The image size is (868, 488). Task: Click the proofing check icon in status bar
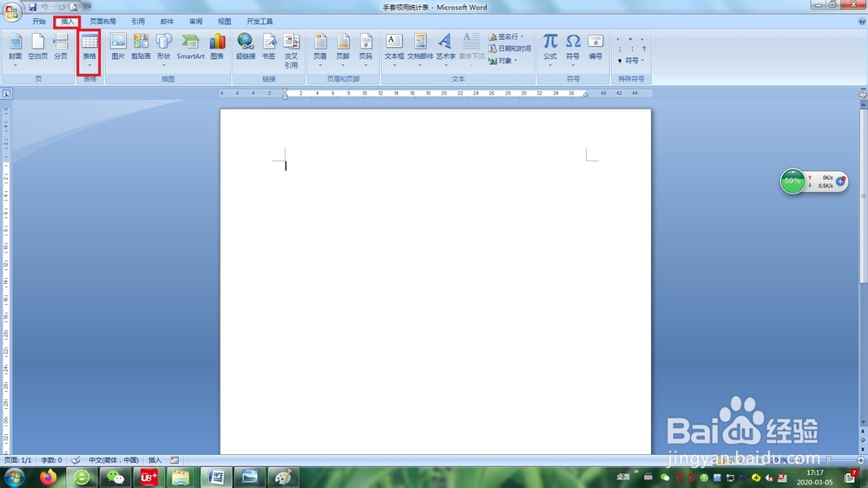pos(76,460)
